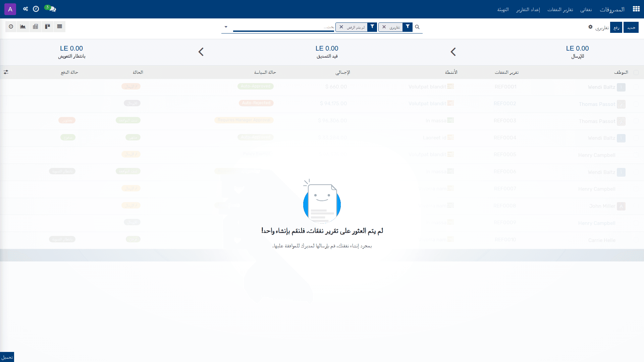Open نفقاتي menu
The image size is (644, 362).
(x=586, y=9)
